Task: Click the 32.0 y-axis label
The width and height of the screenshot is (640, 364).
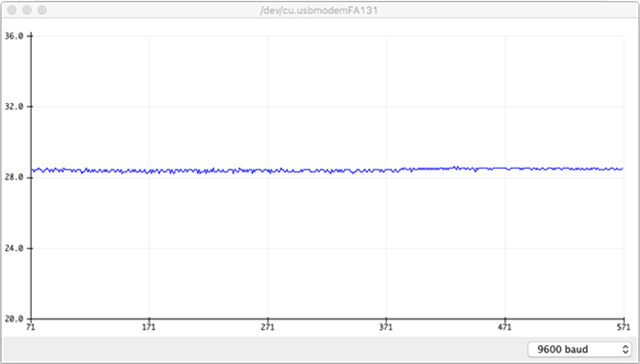Action: pos(13,107)
